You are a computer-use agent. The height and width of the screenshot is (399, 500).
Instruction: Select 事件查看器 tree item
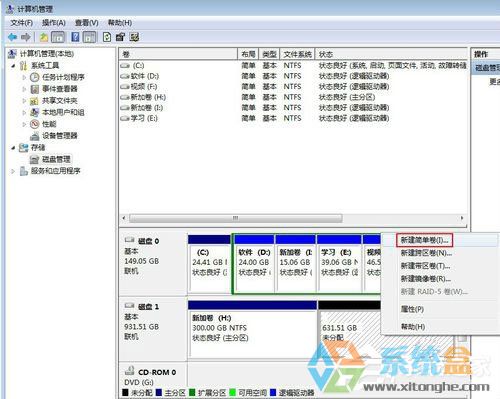tap(60, 89)
